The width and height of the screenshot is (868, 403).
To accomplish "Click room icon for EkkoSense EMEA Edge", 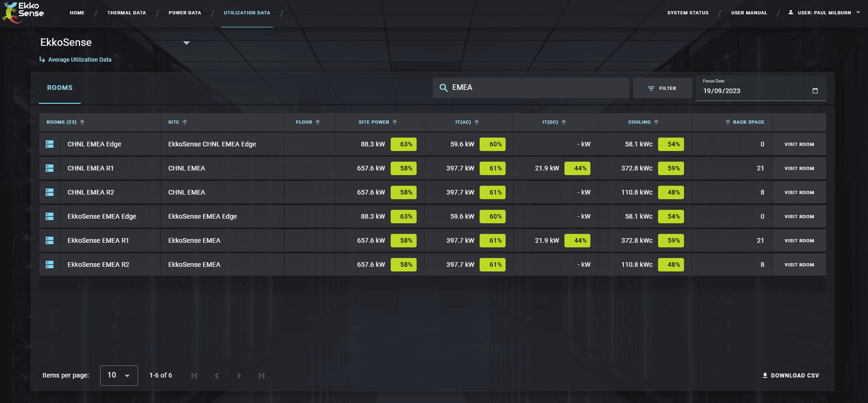I will tap(50, 216).
